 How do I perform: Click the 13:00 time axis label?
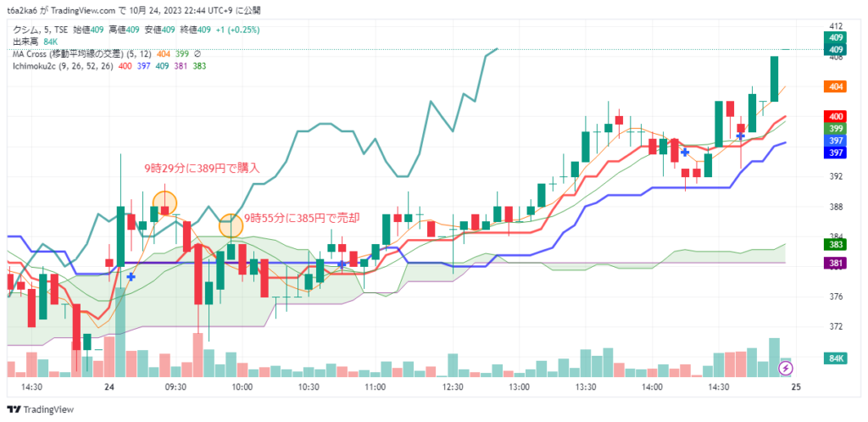pyautogui.click(x=519, y=386)
